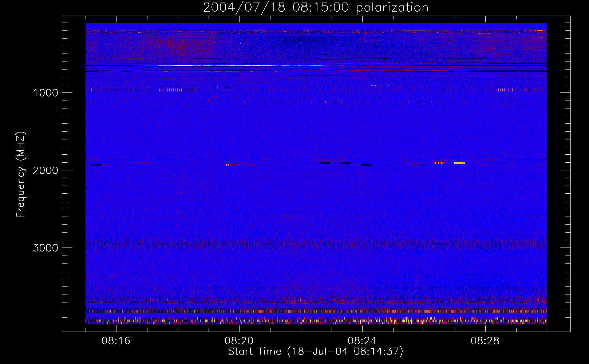Image resolution: width=589 pixels, height=364 pixels.
Task: Click the 08:20 time tick label
Action: click(239, 341)
